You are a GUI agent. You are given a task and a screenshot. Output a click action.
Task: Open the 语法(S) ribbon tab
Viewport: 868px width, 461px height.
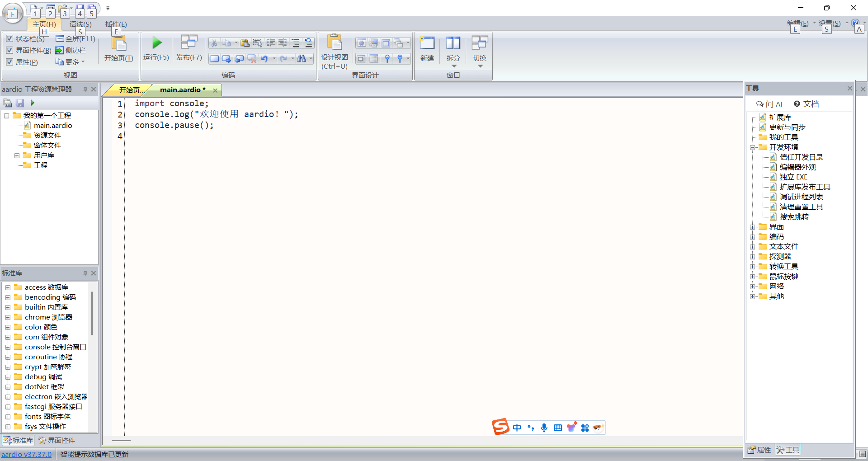click(80, 24)
